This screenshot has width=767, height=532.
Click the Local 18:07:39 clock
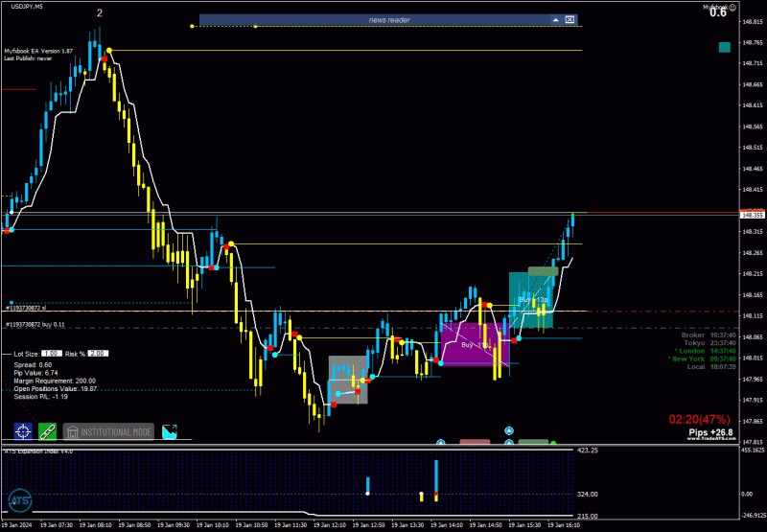(x=711, y=366)
